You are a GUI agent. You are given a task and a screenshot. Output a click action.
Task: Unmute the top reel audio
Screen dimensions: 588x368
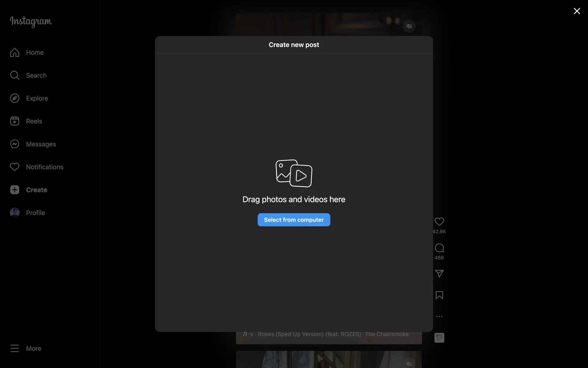click(x=409, y=26)
